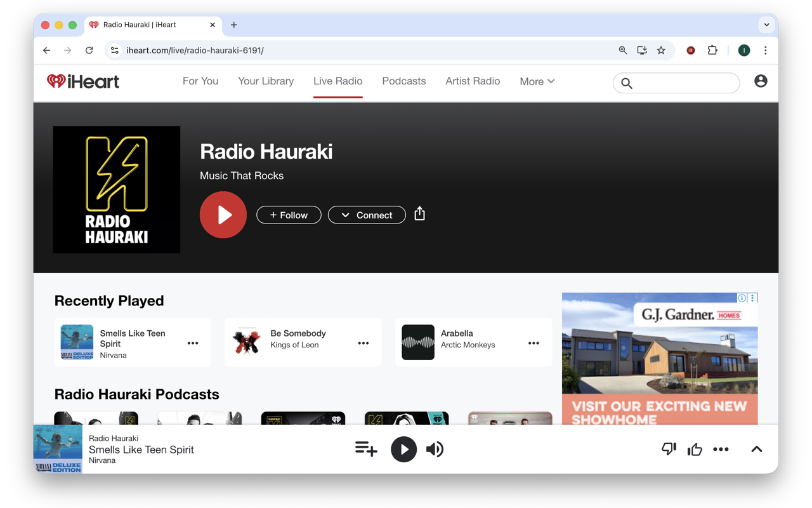
Task: Open Chrome profile avatar
Action: pyautogui.click(x=744, y=50)
